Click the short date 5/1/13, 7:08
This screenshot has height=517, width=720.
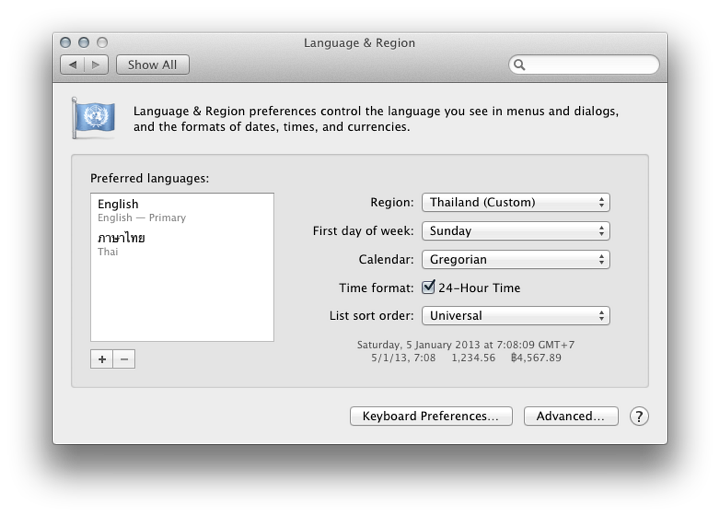[x=403, y=358]
